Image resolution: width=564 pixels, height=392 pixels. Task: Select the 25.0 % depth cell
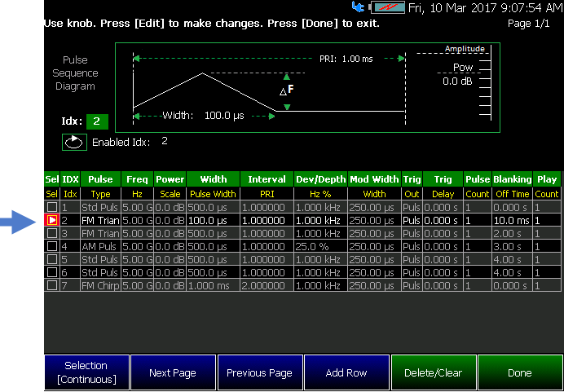coord(321,247)
